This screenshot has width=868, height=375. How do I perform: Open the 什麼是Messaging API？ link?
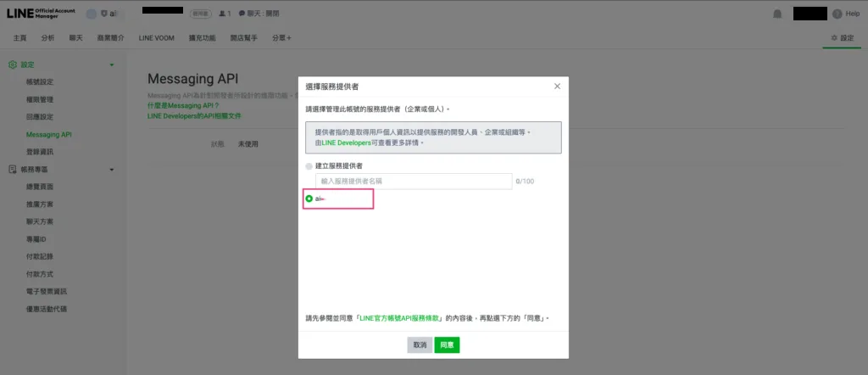coord(184,105)
